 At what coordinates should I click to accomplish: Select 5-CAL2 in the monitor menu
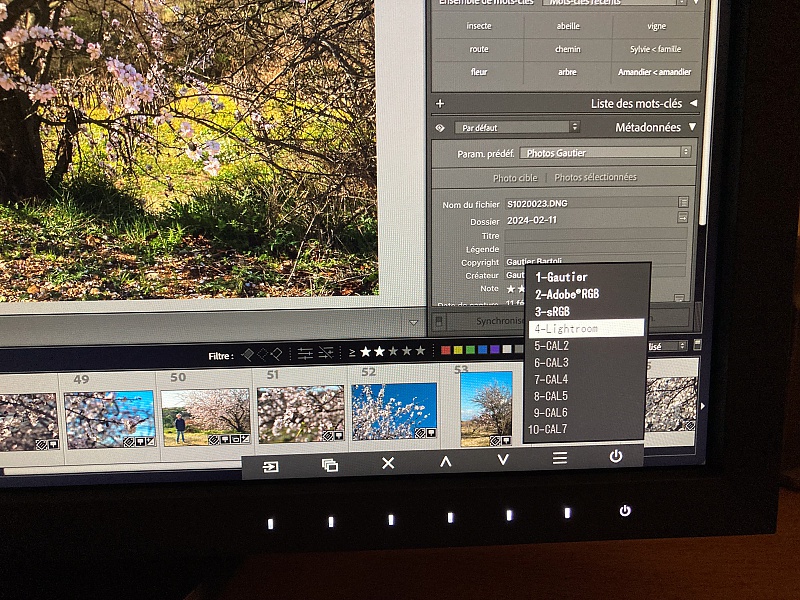click(x=551, y=346)
